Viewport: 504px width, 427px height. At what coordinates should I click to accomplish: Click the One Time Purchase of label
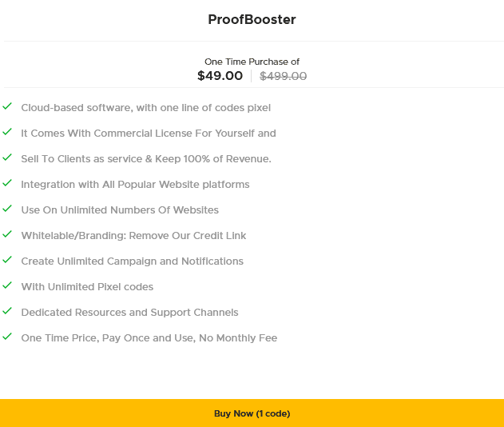click(x=252, y=62)
